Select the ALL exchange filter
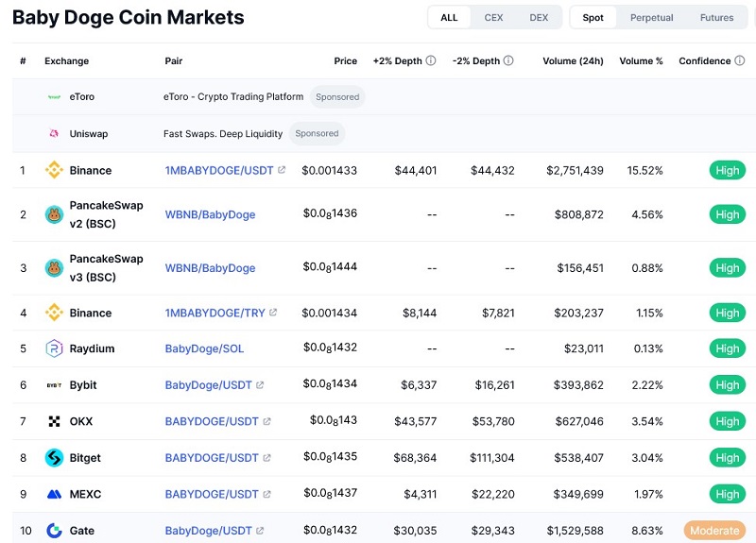This screenshot has width=756, height=543. [449, 17]
